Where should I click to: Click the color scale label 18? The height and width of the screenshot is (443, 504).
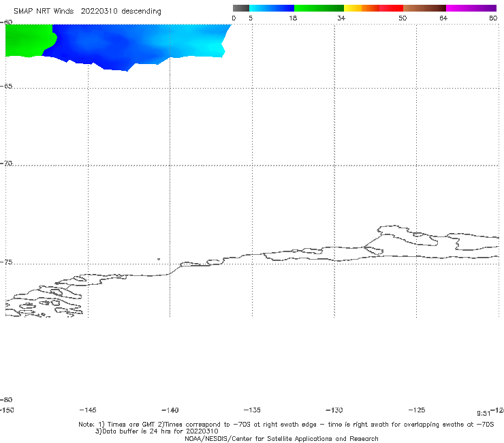coord(293,18)
